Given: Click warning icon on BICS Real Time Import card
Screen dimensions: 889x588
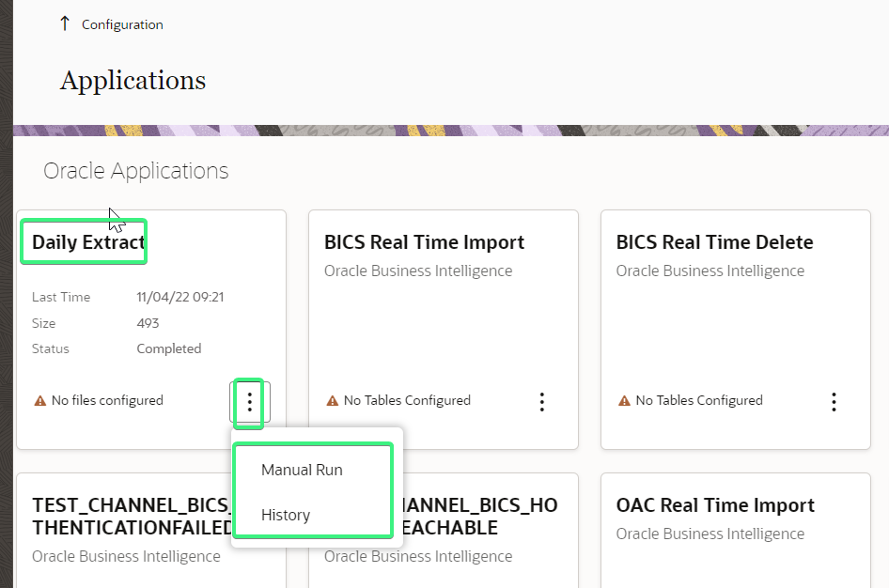Looking at the screenshot, I should click(333, 401).
